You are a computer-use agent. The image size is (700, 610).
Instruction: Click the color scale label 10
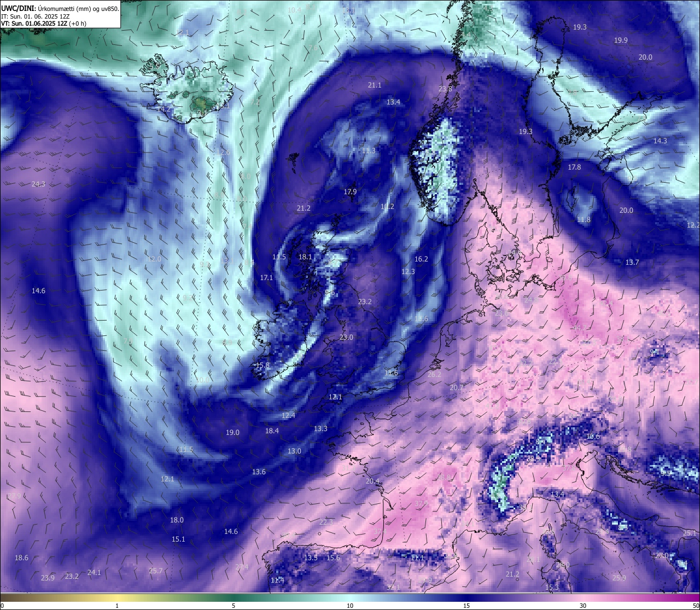point(350,606)
